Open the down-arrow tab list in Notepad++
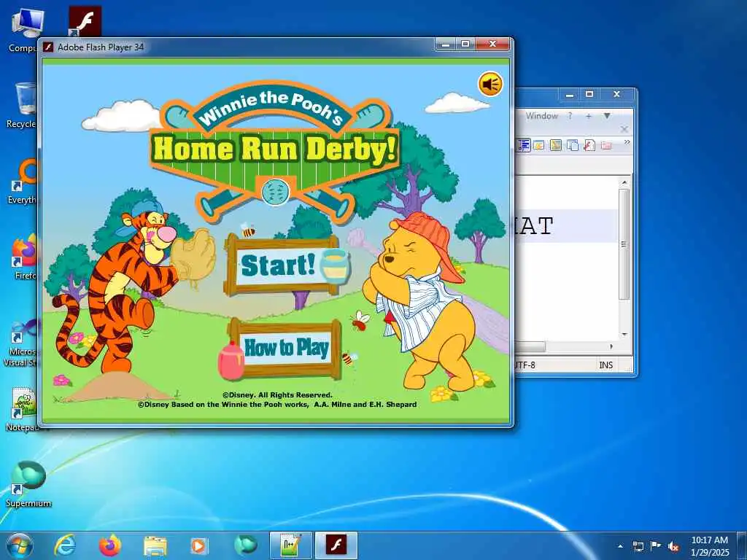This screenshot has height=560, width=747. click(607, 116)
